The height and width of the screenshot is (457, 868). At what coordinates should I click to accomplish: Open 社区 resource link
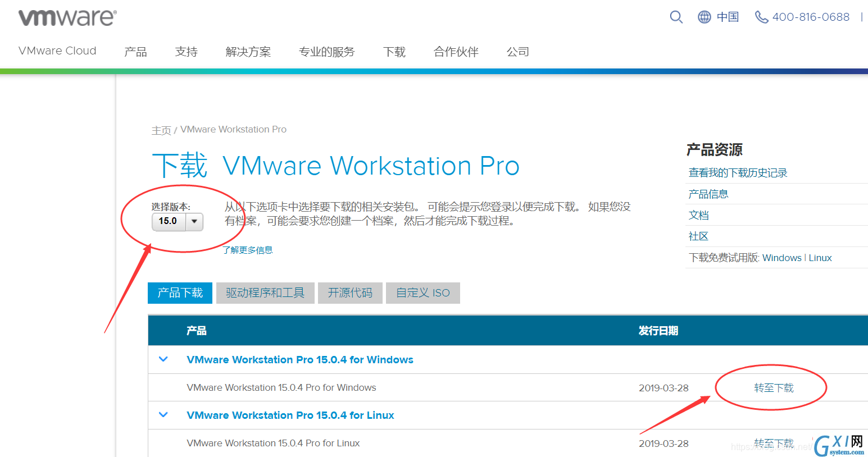point(698,237)
